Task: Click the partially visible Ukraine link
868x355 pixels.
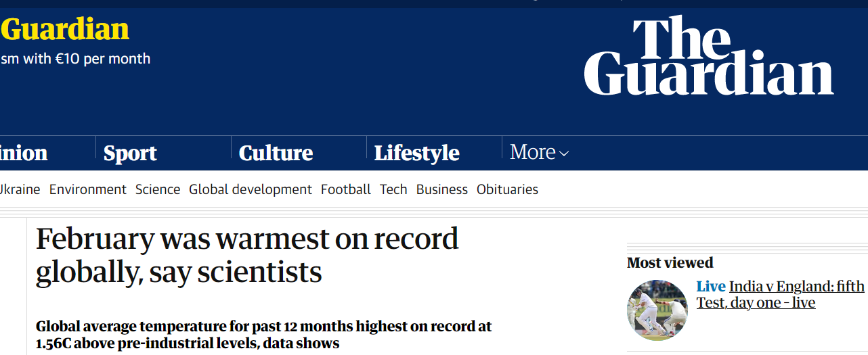Action: click(x=20, y=189)
